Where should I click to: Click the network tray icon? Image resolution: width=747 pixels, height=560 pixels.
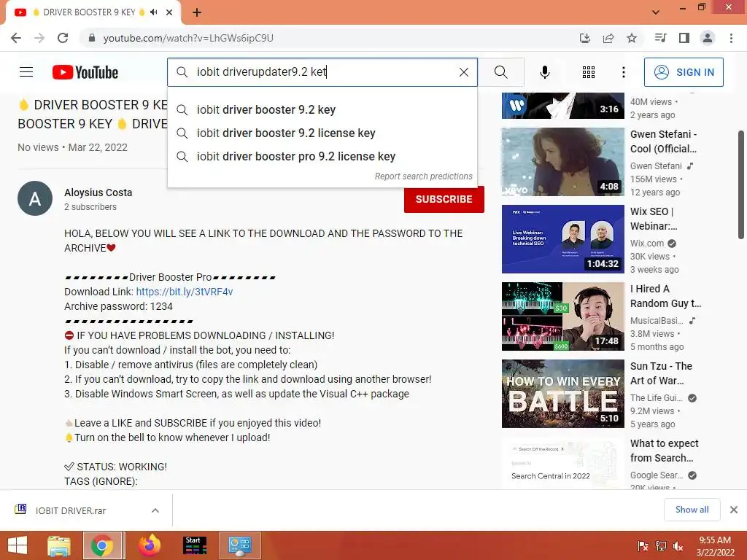(x=661, y=546)
